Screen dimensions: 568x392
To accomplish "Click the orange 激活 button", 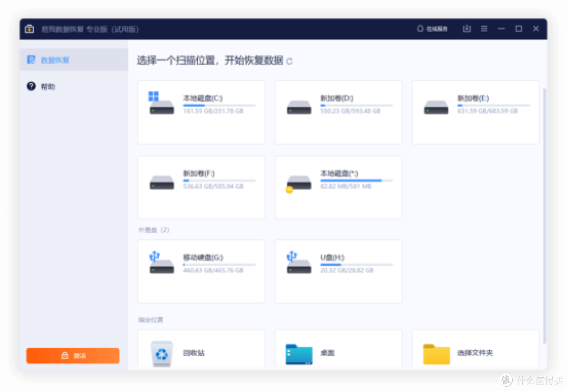I will click(x=73, y=355).
